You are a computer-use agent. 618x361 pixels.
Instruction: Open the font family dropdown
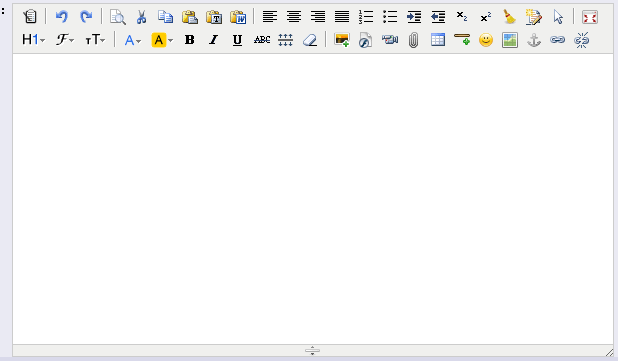pos(65,40)
